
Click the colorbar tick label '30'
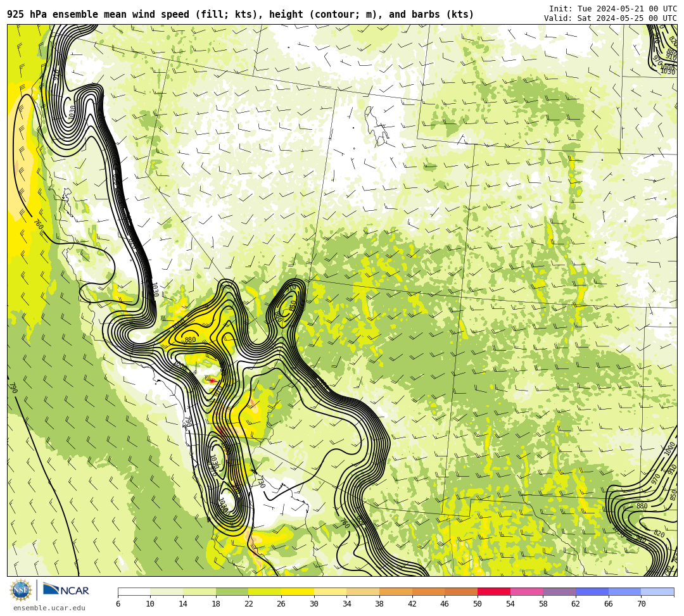[314, 604]
